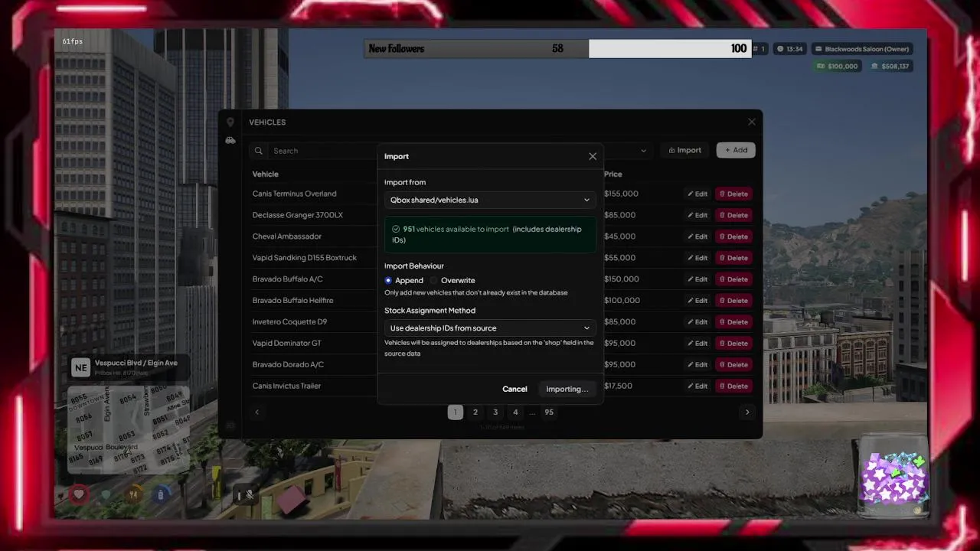Viewport: 980px width, 551px height.
Task: Click the search magnifier icon
Action: pos(259,151)
